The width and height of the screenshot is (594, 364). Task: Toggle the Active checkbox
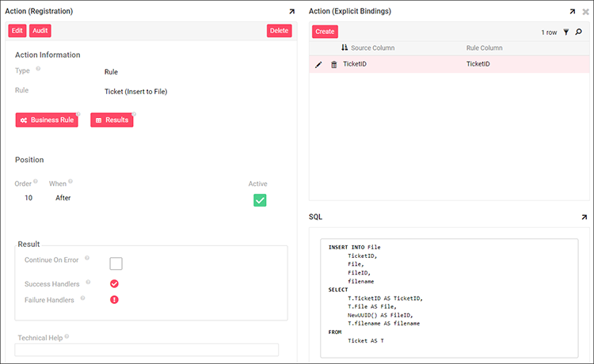(x=259, y=200)
